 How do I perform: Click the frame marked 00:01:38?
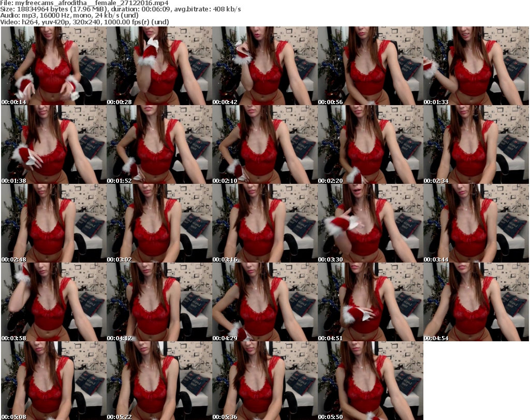tap(54, 144)
